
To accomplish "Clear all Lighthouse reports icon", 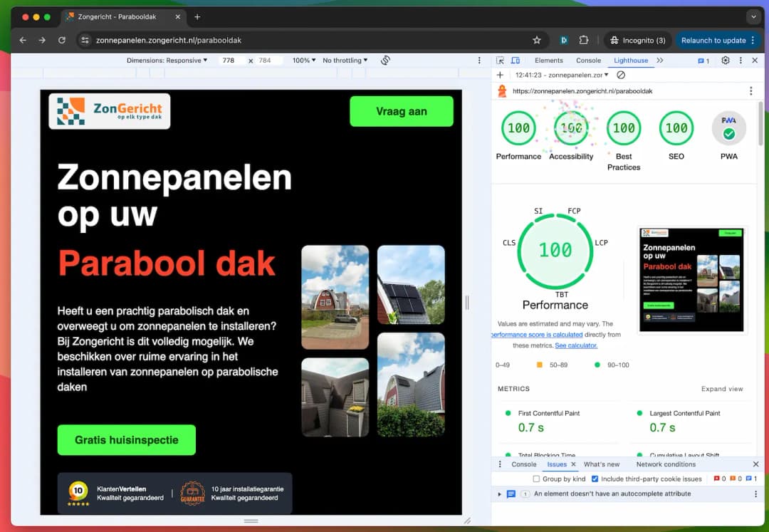I will pyautogui.click(x=621, y=75).
